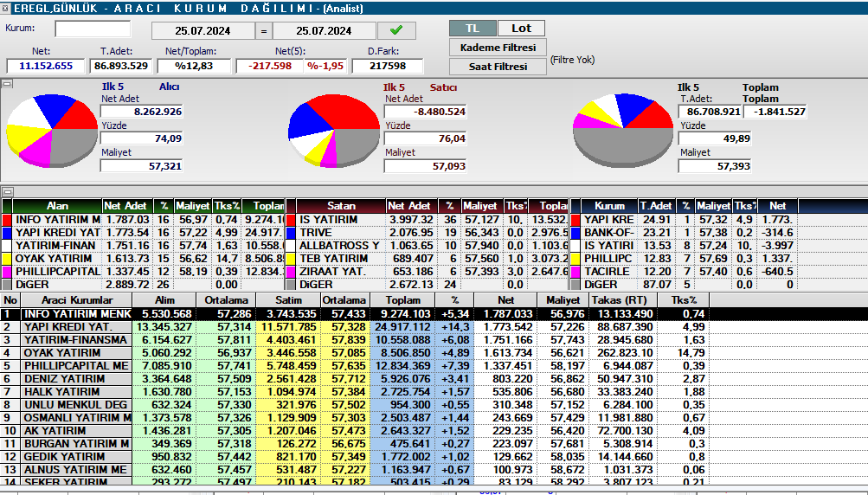Click Alıcı Net Adet 8.262.926
The width and height of the screenshot is (868, 495).
(x=142, y=112)
